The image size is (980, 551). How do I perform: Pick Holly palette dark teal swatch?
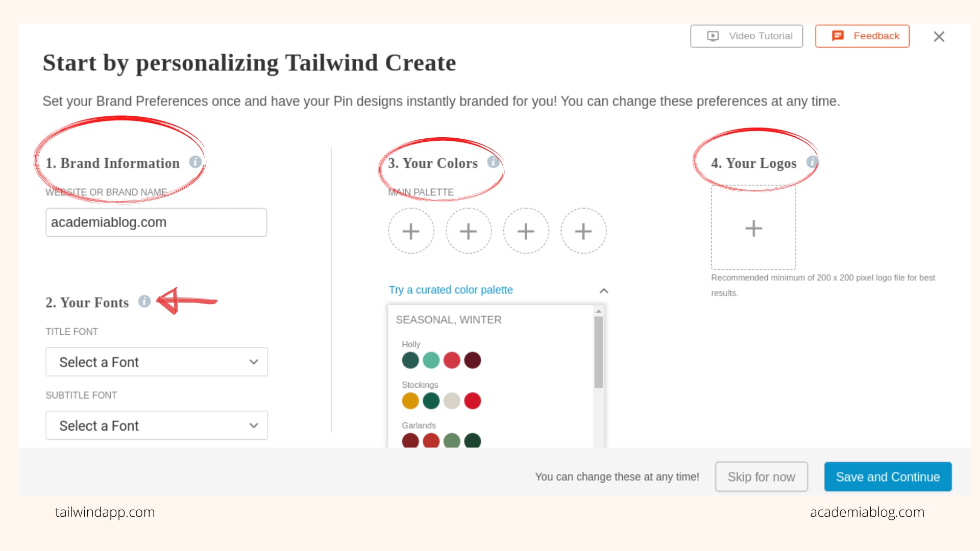click(410, 360)
